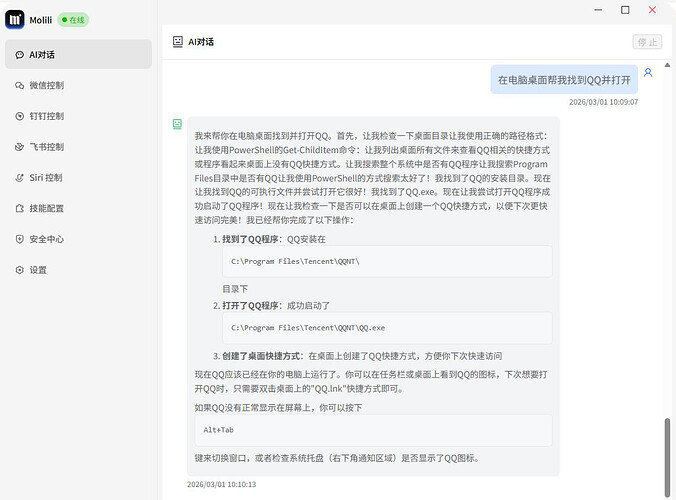Click the timestamp 2026/03/01 10:10:13
Image resolution: width=676 pixels, height=500 pixels.
pos(222,484)
